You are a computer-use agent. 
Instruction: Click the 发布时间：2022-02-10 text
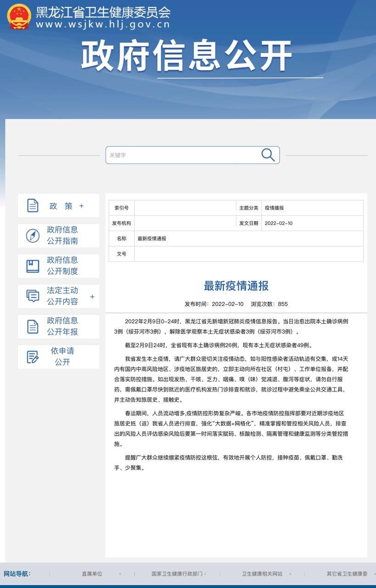[214, 304]
